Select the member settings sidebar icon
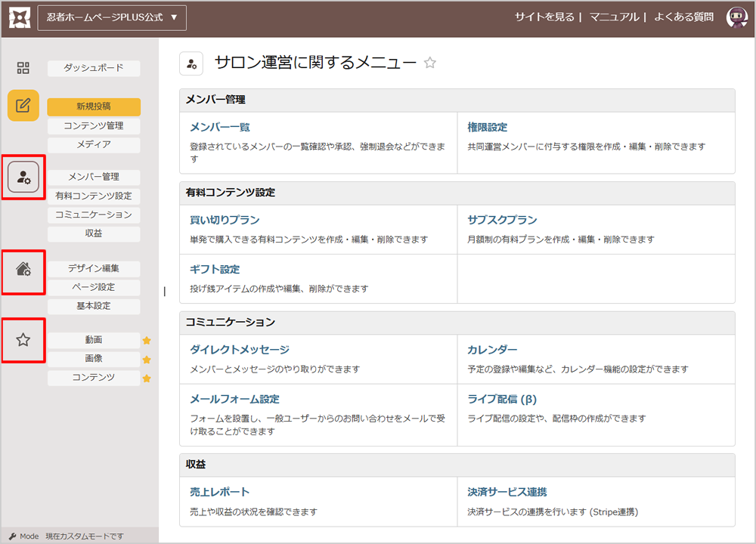 (23, 177)
